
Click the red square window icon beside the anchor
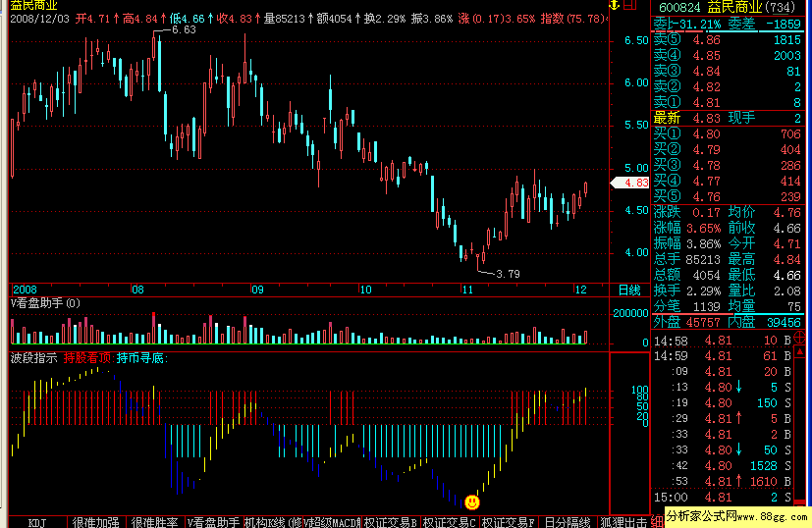(x=630, y=5)
